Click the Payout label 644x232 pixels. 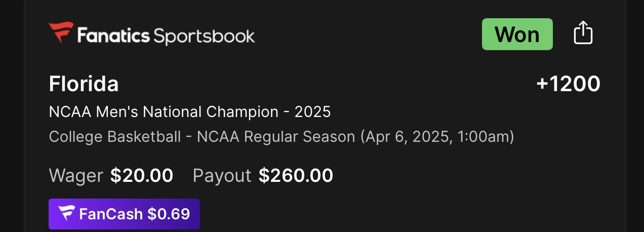tap(222, 175)
